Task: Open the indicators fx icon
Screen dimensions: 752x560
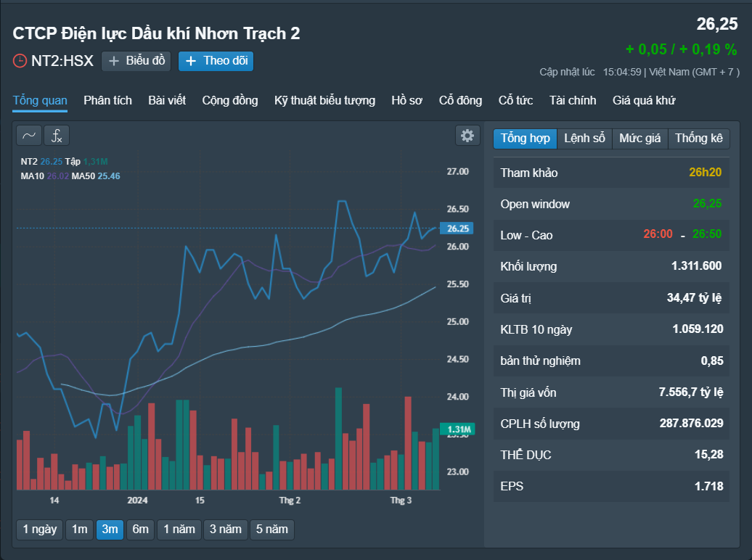Action: [57, 136]
